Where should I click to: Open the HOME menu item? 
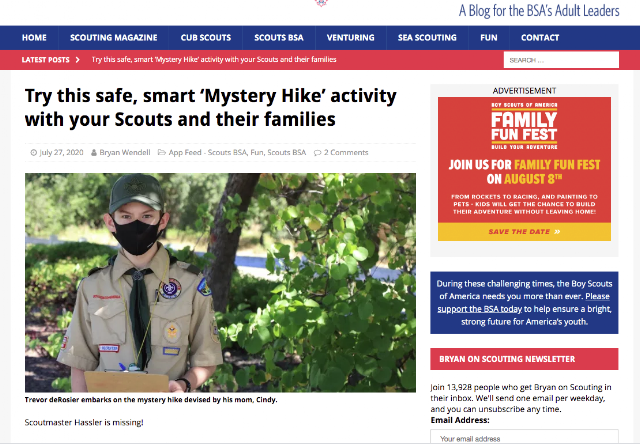coord(34,38)
